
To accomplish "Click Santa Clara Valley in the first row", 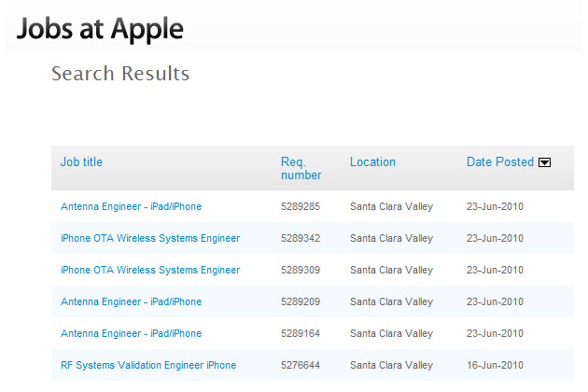I will click(391, 206).
